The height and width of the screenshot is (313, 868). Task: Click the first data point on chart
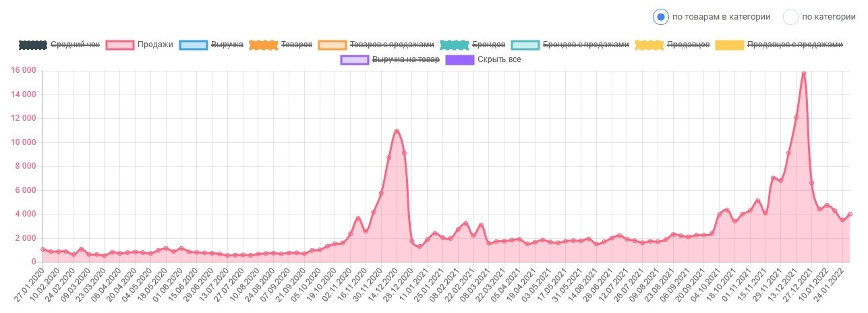(x=43, y=249)
